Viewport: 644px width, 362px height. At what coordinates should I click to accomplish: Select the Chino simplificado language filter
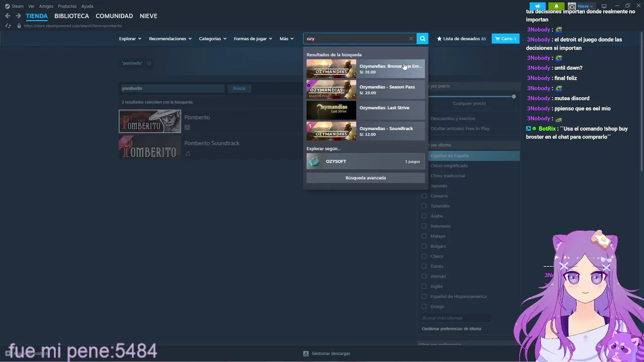(449, 166)
